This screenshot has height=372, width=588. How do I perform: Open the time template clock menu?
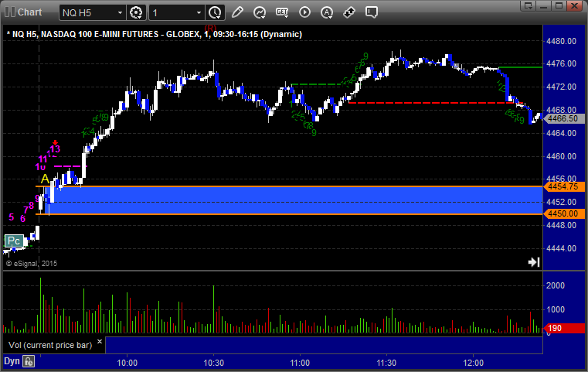pyautogui.click(x=216, y=13)
